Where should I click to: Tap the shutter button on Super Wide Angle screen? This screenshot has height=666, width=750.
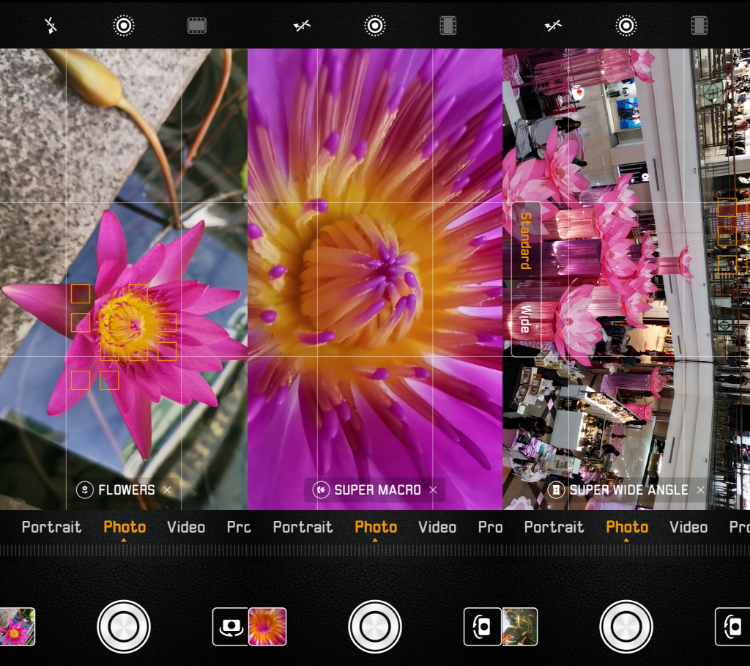point(626,626)
